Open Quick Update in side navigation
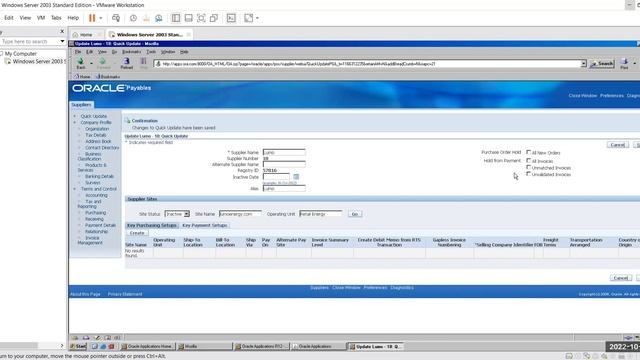The height and width of the screenshot is (360, 640). [x=93, y=116]
